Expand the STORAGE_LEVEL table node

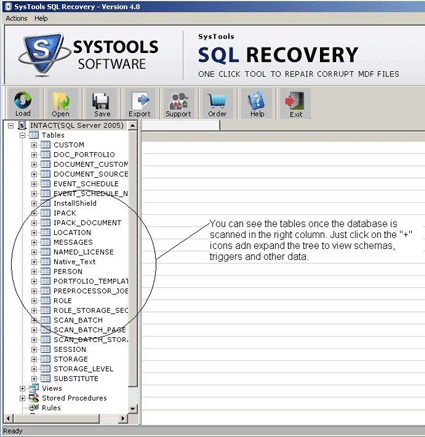coord(34,369)
